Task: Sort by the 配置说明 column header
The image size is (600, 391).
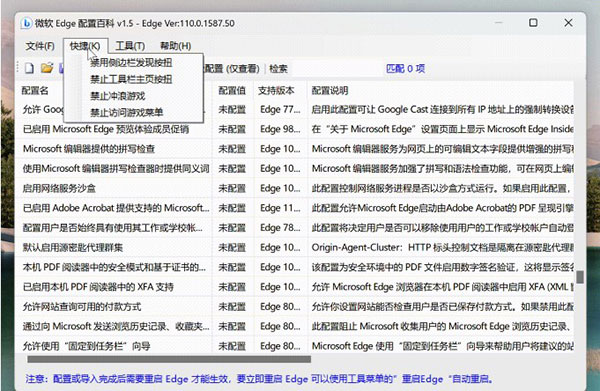Action: 329,91
